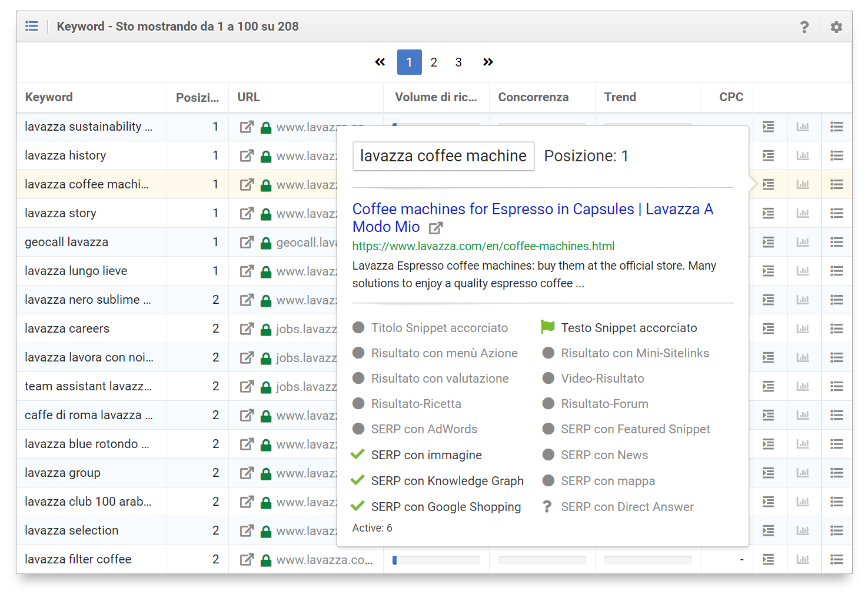Viewport: 868px width, 594px height.
Task: Sort by URL column header
Action: [248, 97]
